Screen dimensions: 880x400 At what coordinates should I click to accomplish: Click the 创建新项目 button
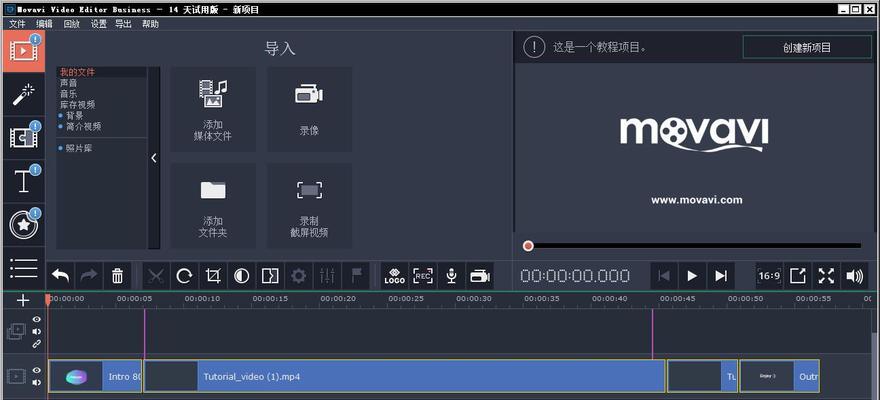point(807,48)
